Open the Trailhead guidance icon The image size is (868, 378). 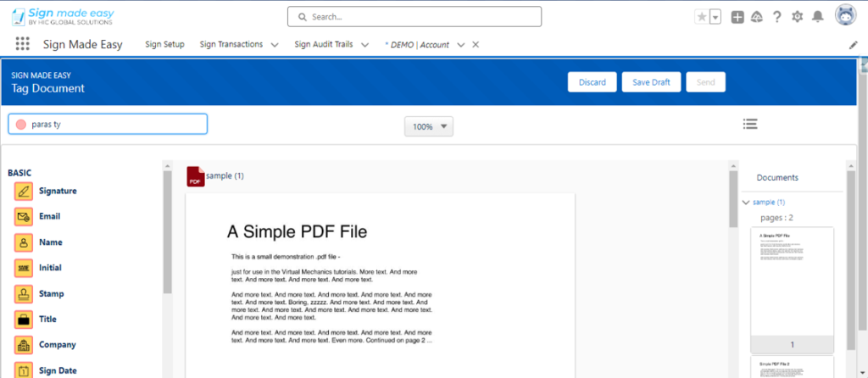[757, 17]
